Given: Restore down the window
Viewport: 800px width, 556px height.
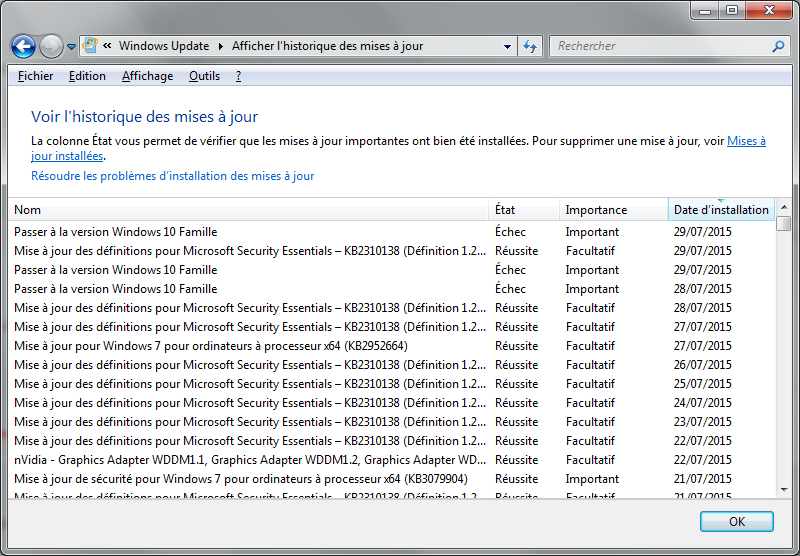Looking at the screenshot, I should point(732,10).
